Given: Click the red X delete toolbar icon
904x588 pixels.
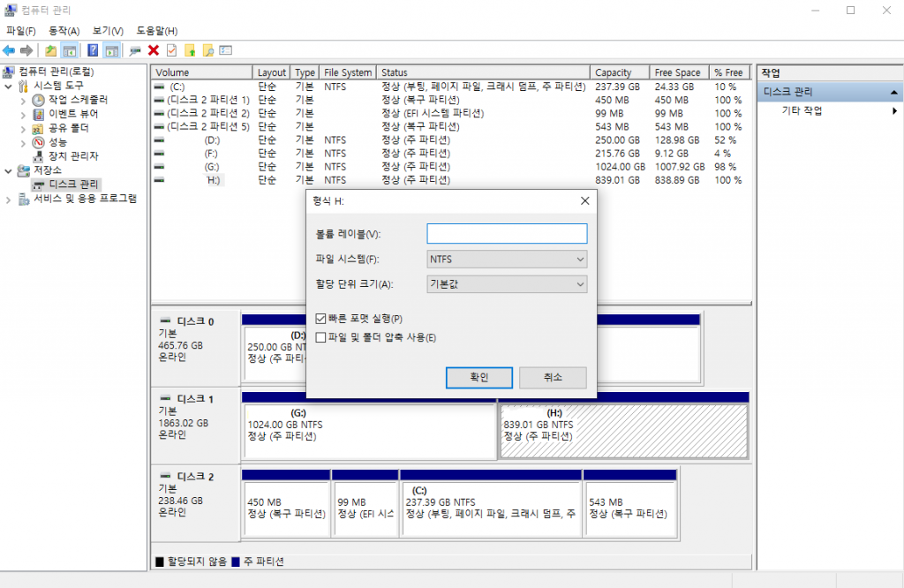Looking at the screenshot, I should (x=154, y=50).
